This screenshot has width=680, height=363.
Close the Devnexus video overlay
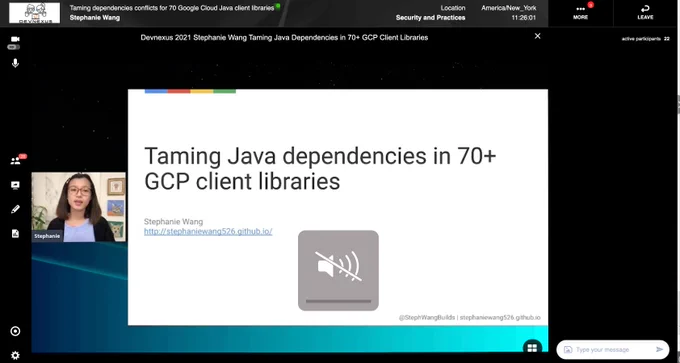click(537, 36)
